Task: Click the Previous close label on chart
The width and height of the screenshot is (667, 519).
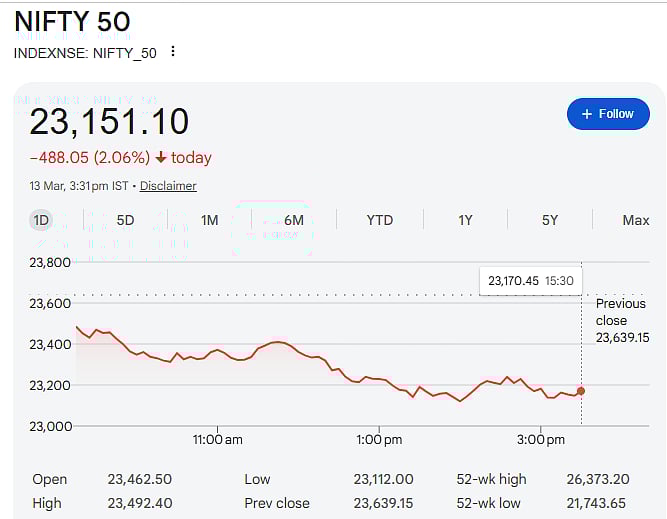Action: pos(621,312)
